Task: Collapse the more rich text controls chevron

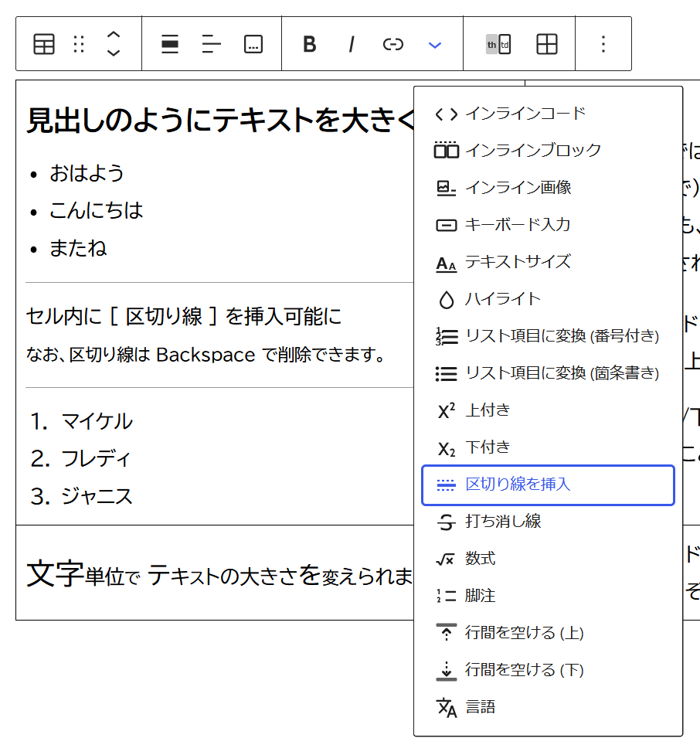Action: 435,45
